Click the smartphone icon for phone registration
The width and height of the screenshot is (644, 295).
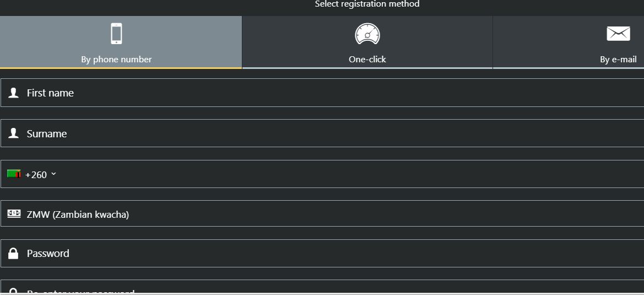click(x=116, y=34)
